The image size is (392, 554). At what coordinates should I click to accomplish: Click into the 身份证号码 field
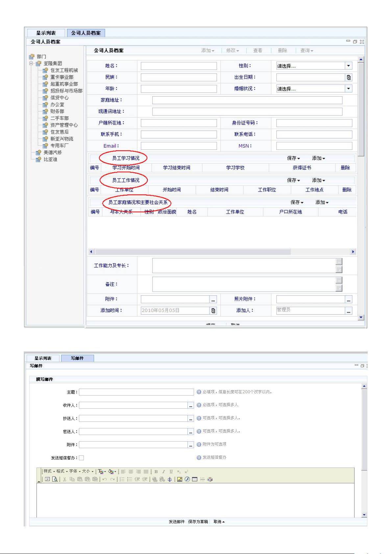pos(314,123)
